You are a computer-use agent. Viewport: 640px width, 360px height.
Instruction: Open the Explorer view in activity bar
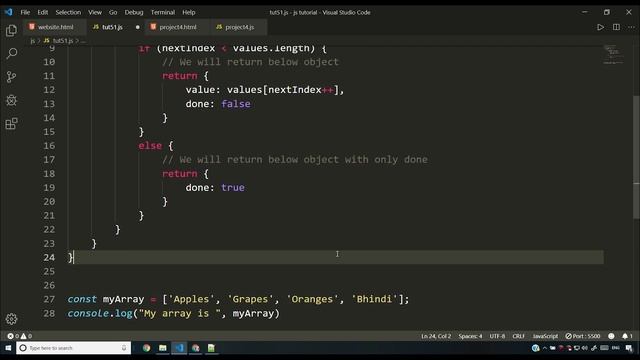[x=11, y=30]
